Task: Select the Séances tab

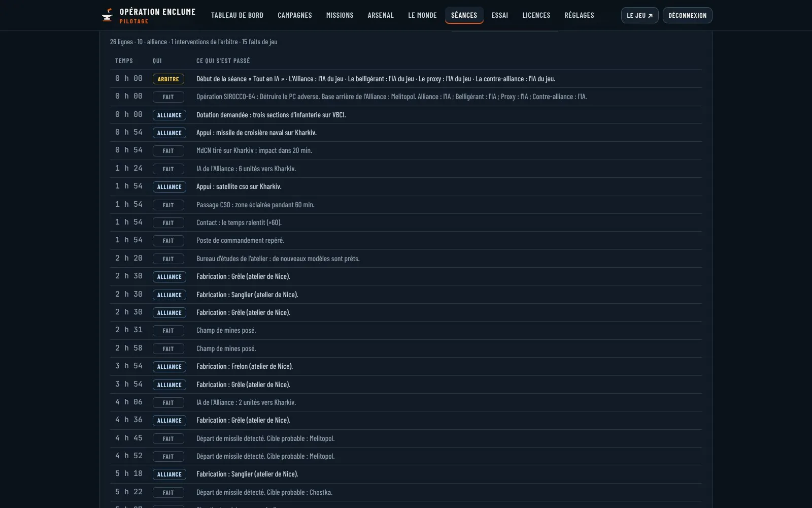Action: click(x=464, y=15)
